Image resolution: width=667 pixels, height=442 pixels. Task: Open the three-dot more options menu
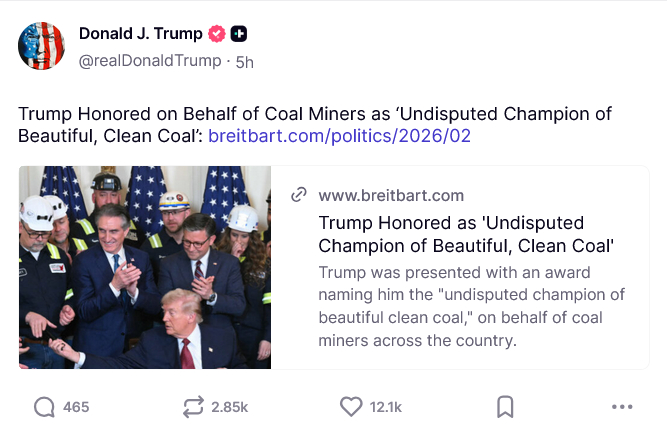coord(622,407)
